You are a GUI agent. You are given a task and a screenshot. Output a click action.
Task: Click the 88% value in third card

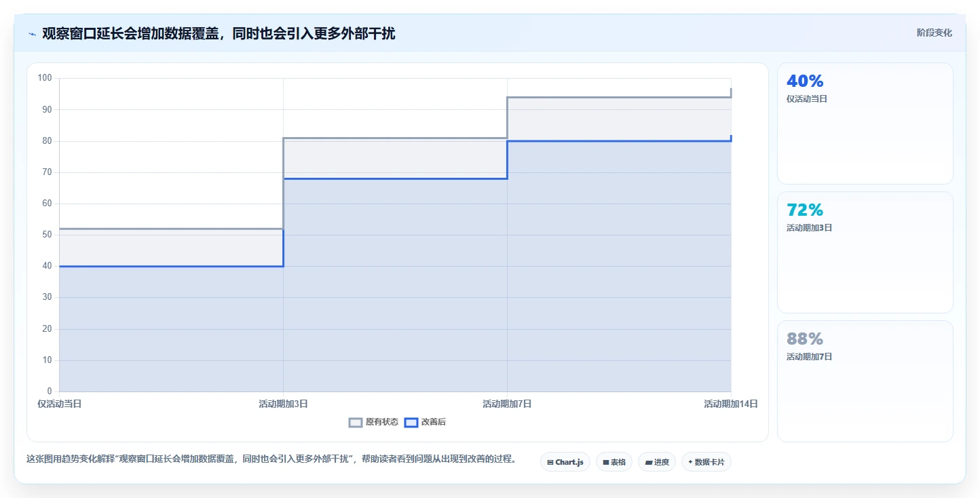[x=805, y=339]
